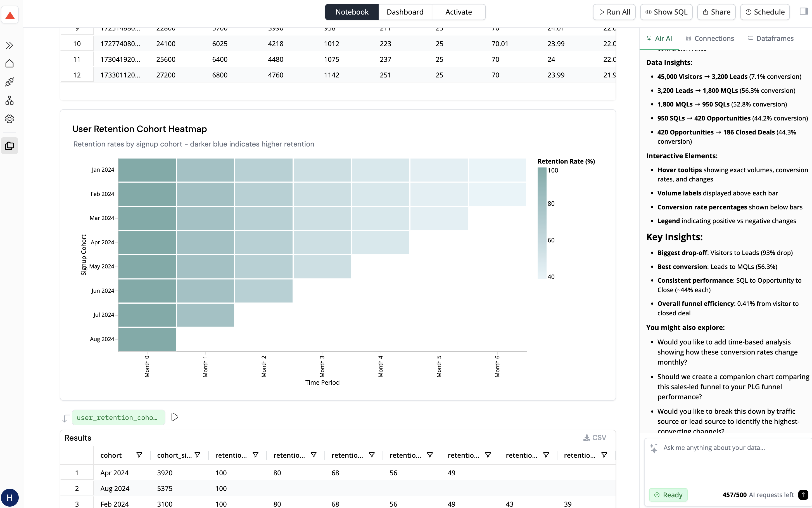Open the Home icon in sidebar
Screen dimensions: 812x508
tap(10, 63)
